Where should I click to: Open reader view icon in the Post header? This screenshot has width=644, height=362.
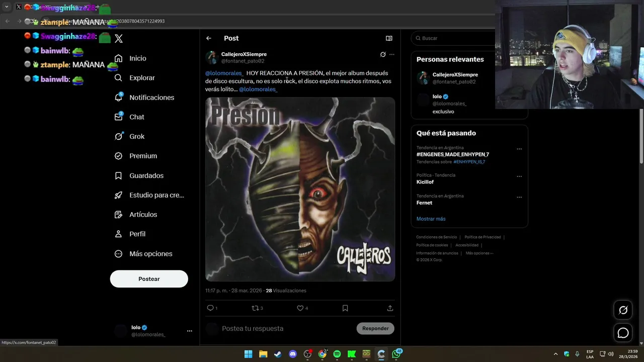[x=389, y=38]
